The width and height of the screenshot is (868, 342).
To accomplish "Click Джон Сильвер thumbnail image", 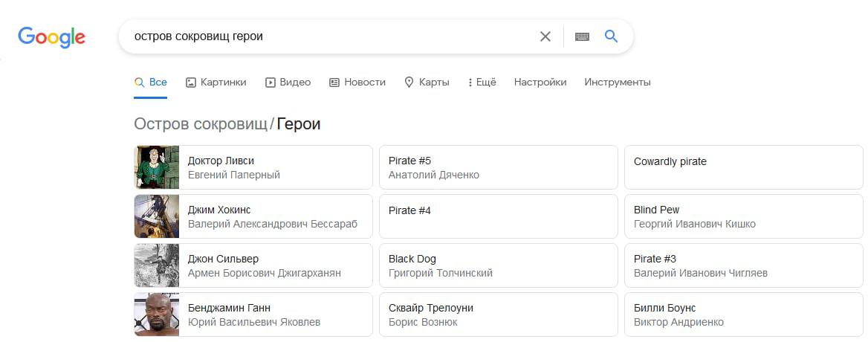I will pos(157,265).
